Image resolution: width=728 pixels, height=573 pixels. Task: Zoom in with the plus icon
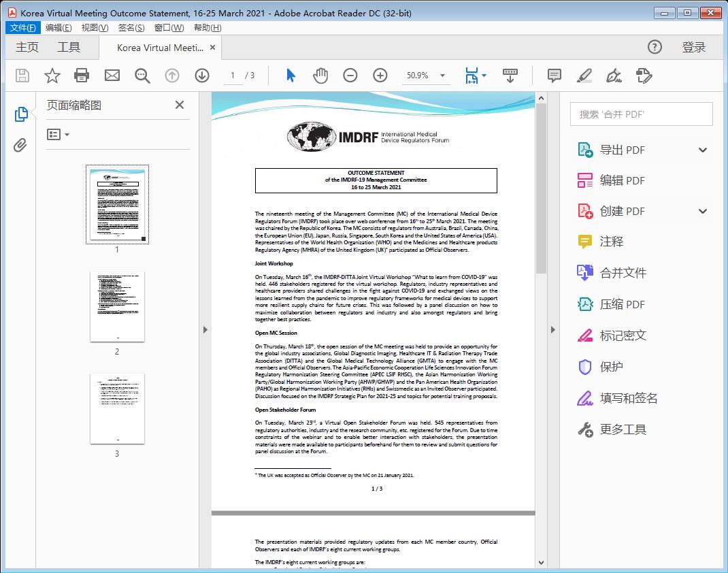380,76
